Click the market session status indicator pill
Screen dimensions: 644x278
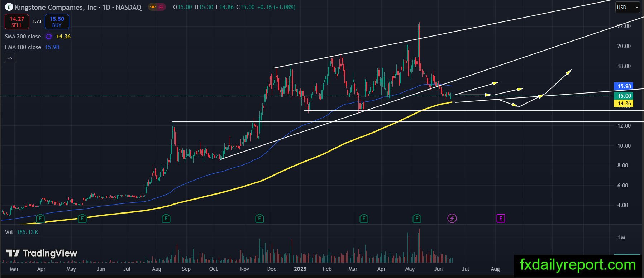pos(157,7)
